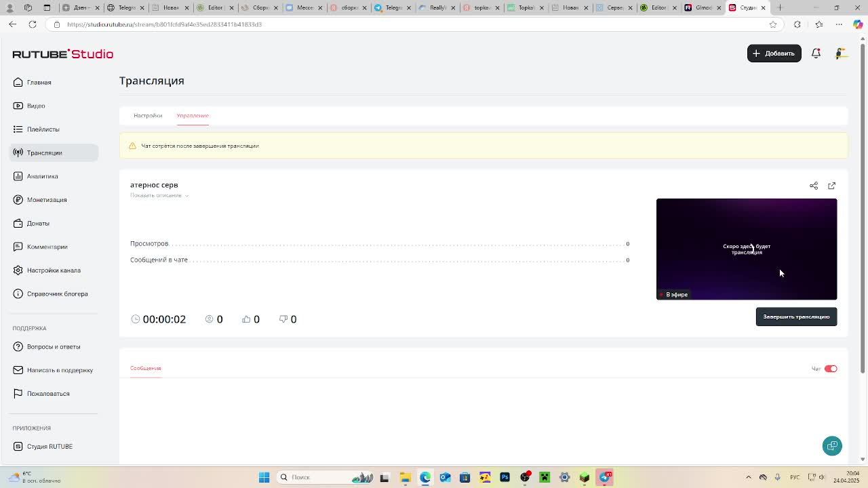Viewport: 868px width, 488px height.
Task: Open Справочник блогера
Action: pos(54,293)
